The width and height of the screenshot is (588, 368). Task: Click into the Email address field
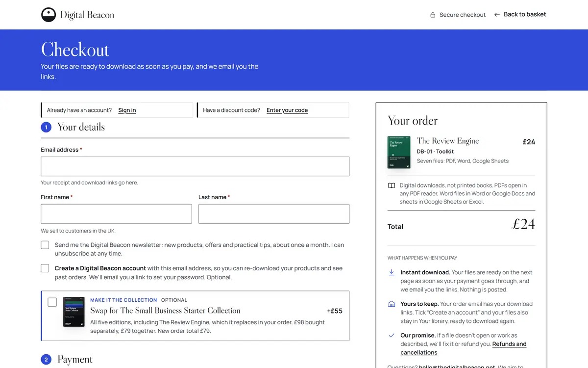click(195, 166)
